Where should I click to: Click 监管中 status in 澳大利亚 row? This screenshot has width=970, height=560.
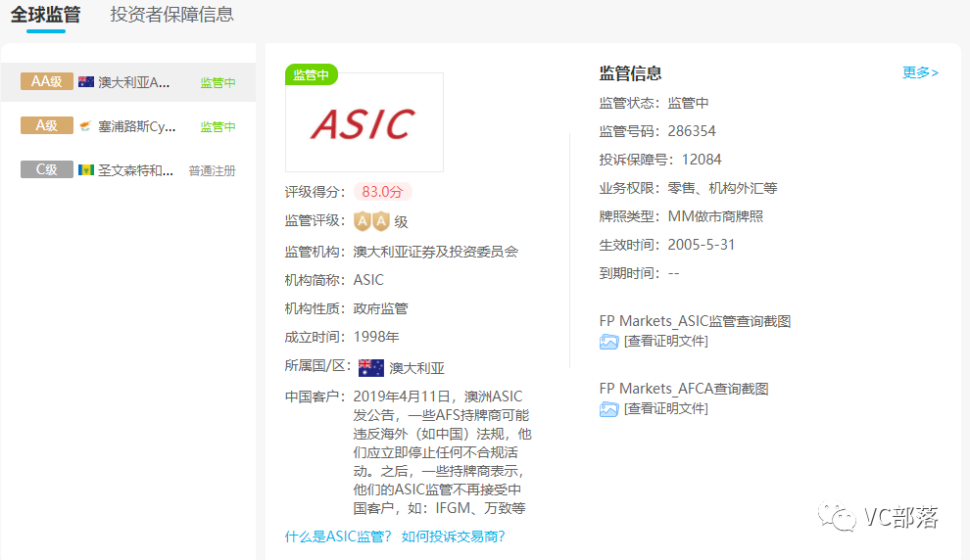coord(218,83)
